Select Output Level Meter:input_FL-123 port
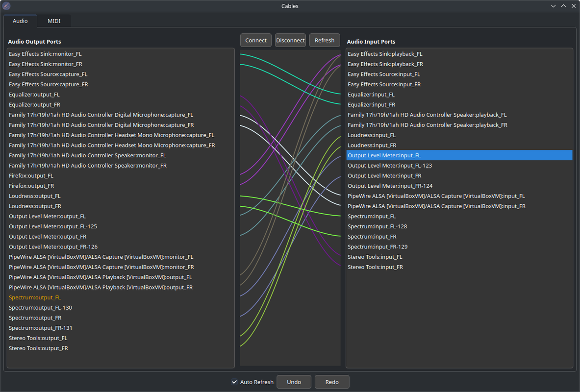The image size is (580, 392). point(459,166)
